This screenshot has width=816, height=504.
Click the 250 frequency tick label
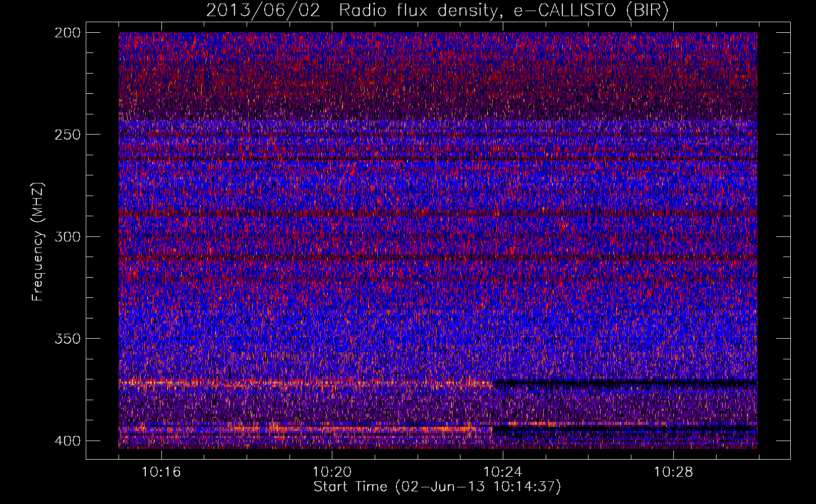click(68, 135)
